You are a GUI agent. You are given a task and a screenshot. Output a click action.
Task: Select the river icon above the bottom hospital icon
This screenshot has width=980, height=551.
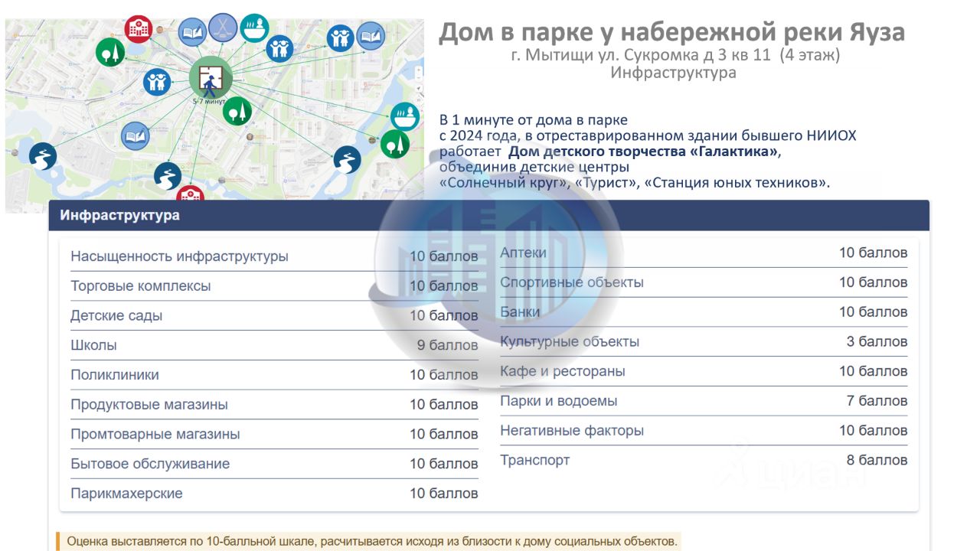click(x=168, y=176)
